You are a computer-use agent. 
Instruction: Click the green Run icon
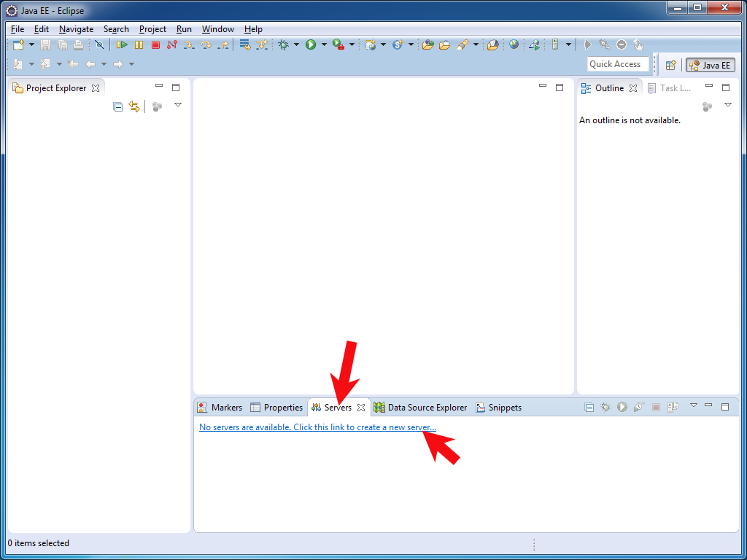[311, 44]
